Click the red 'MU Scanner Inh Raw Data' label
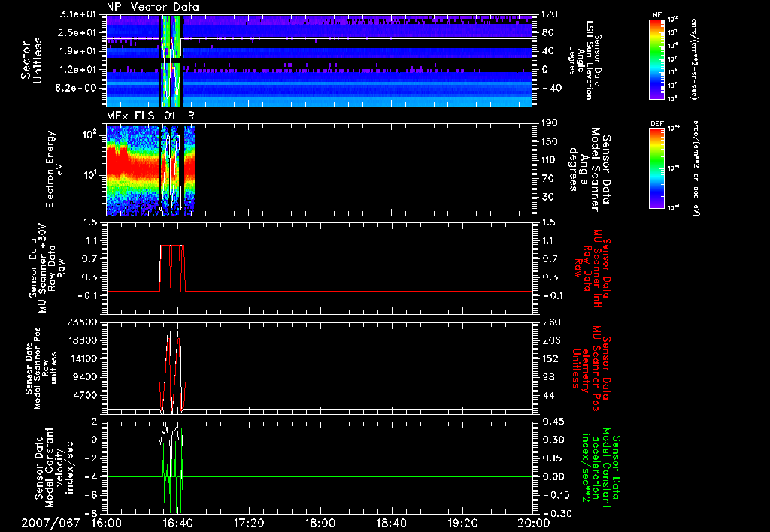The width and height of the screenshot is (770, 532). coord(592,268)
